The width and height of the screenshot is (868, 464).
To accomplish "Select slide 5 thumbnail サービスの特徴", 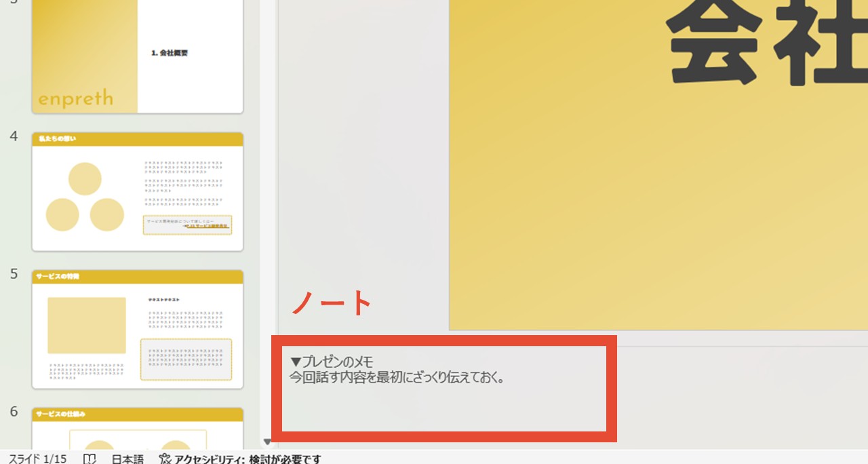I will point(137,329).
